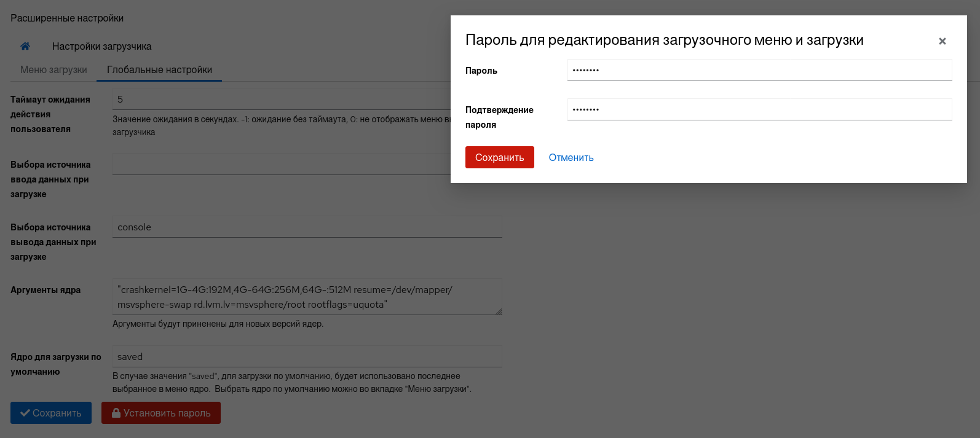Viewport: 980px width, 438px height.
Task: Close the password dialog with the X
Action: pos(942,41)
